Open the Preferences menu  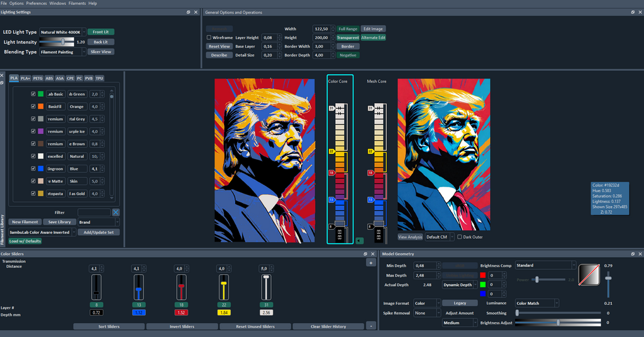click(36, 3)
